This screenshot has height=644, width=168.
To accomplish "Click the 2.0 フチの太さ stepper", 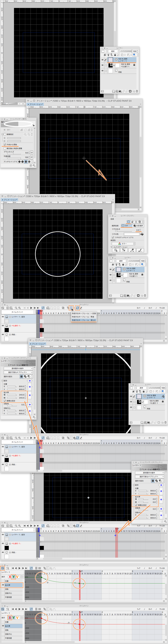I will [140, 230].
